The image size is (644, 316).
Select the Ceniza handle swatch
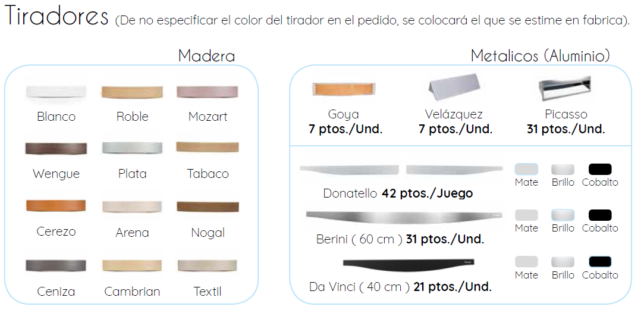56,265
